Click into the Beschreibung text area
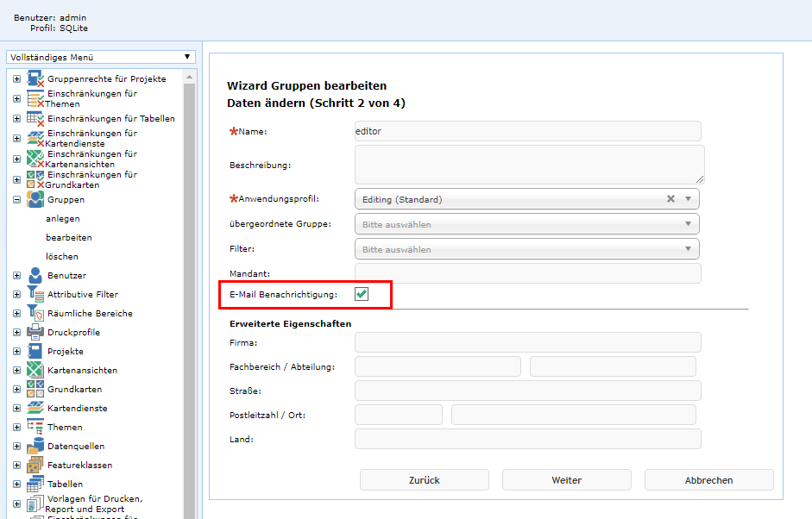This screenshot has height=519, width=812. coord(528,164)
